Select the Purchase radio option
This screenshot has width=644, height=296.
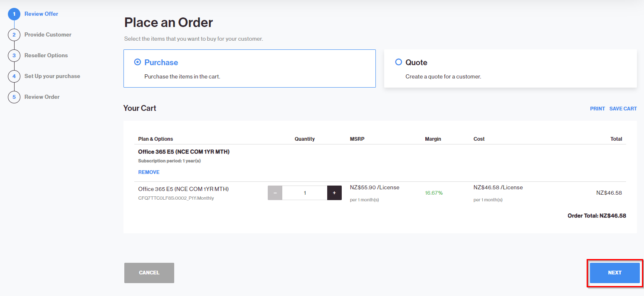tap(138, 62)
